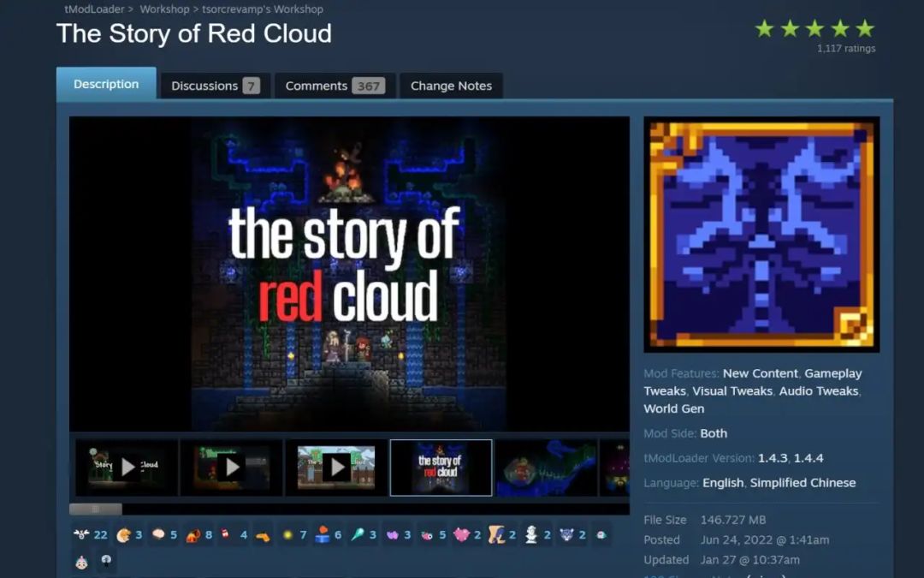Screen dimensions: 924x578
Task: Click the teal comet award with 3 count
Action: point(358,534)
